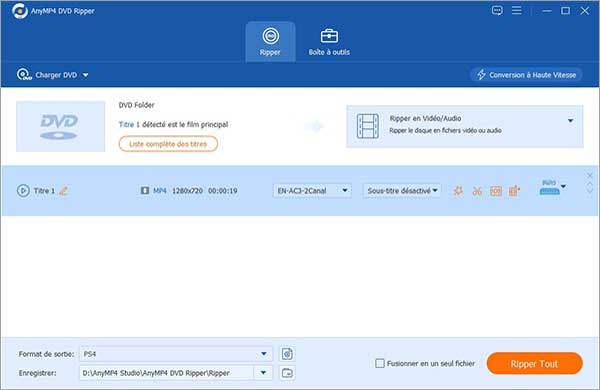Remove Titre 1 with the X icon
Screen dimensions: 600x390
589,175
